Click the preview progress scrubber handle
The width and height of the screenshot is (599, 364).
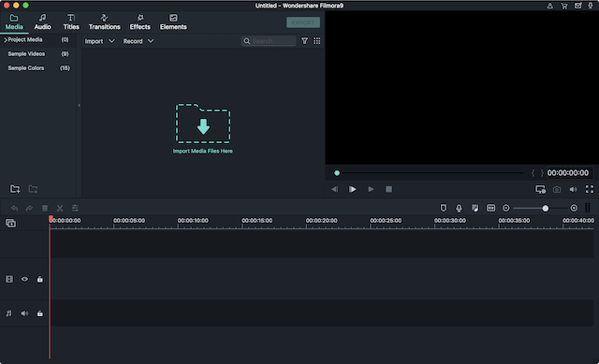pos(337,173)
